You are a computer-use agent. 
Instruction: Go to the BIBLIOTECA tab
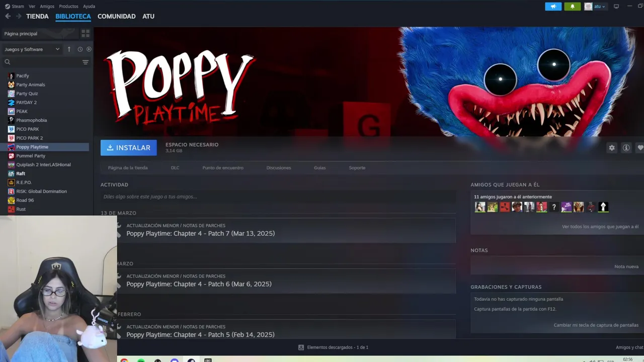coord(73,16)
